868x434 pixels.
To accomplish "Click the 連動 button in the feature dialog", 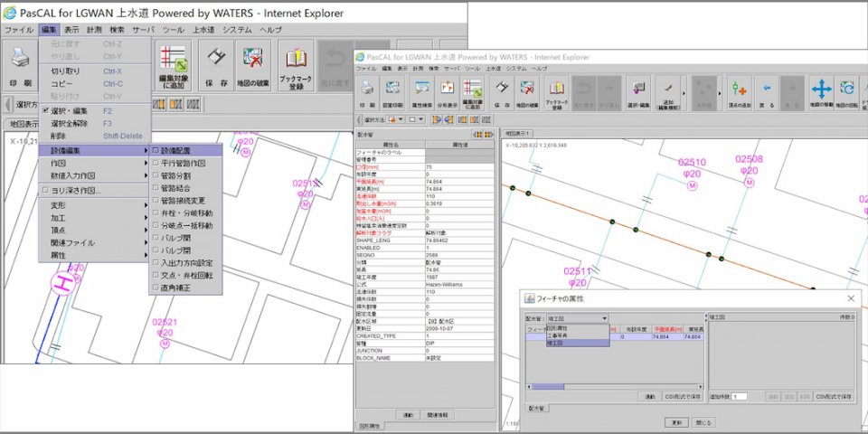I will click(649, 396).
